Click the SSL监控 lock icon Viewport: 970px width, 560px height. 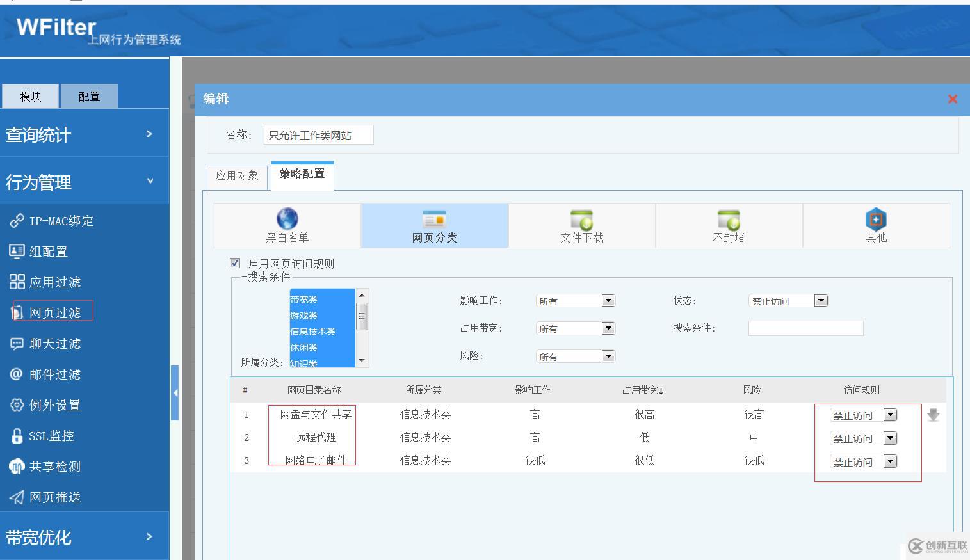coord(17,436)
